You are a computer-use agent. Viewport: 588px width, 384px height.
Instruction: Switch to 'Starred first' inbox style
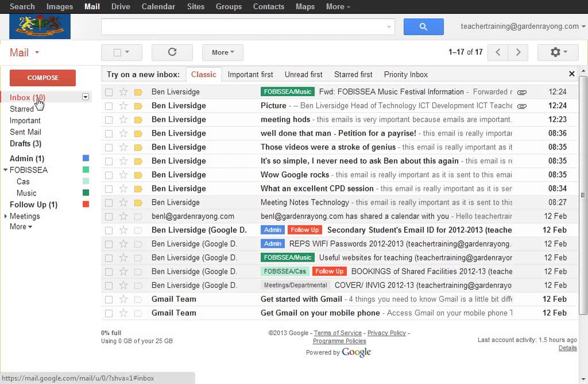tap(353, 74)
